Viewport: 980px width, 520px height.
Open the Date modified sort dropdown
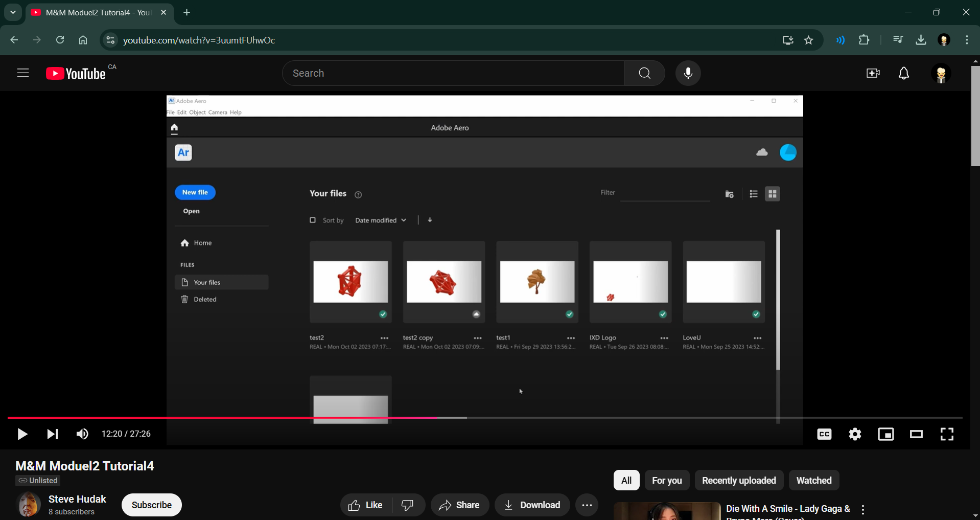(x=380, y=220)
